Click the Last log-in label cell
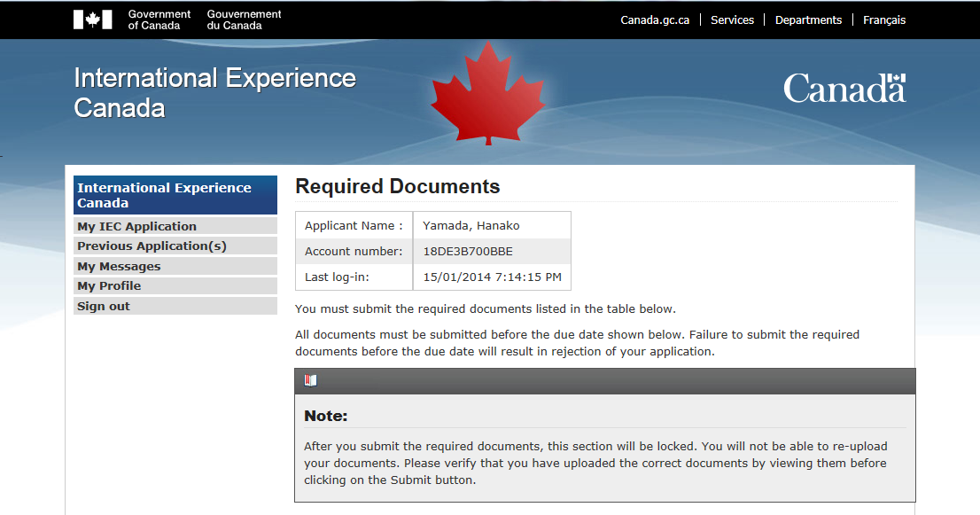 [354, 277]
